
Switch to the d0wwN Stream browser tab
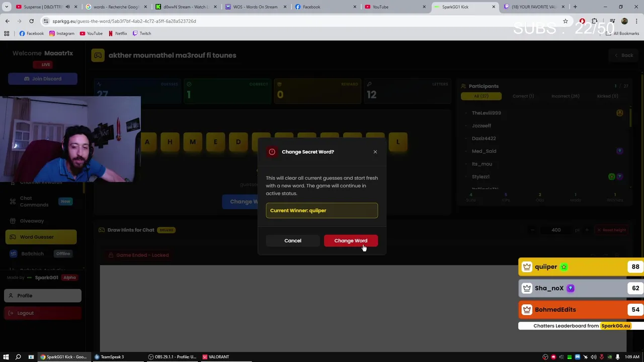(187, 7)
